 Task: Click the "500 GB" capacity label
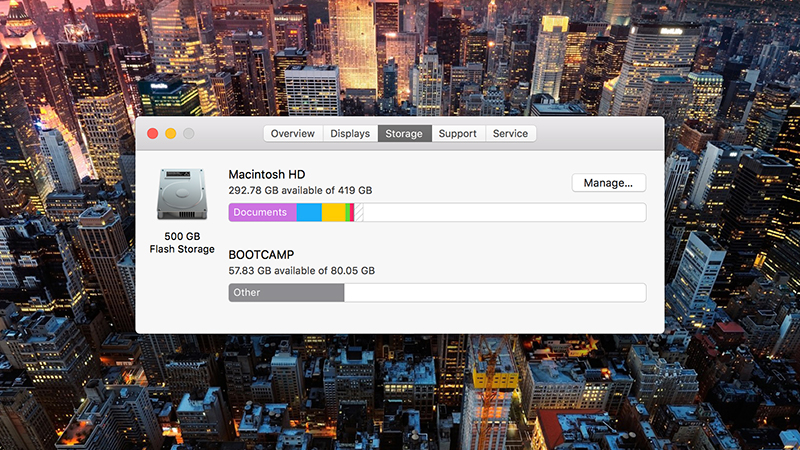(182, 236)
